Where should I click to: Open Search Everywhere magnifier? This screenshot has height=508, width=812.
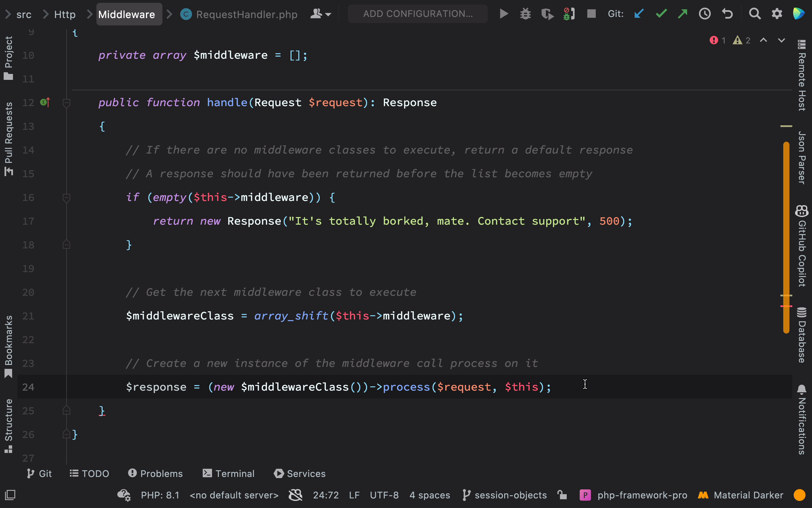pos(754,14)
